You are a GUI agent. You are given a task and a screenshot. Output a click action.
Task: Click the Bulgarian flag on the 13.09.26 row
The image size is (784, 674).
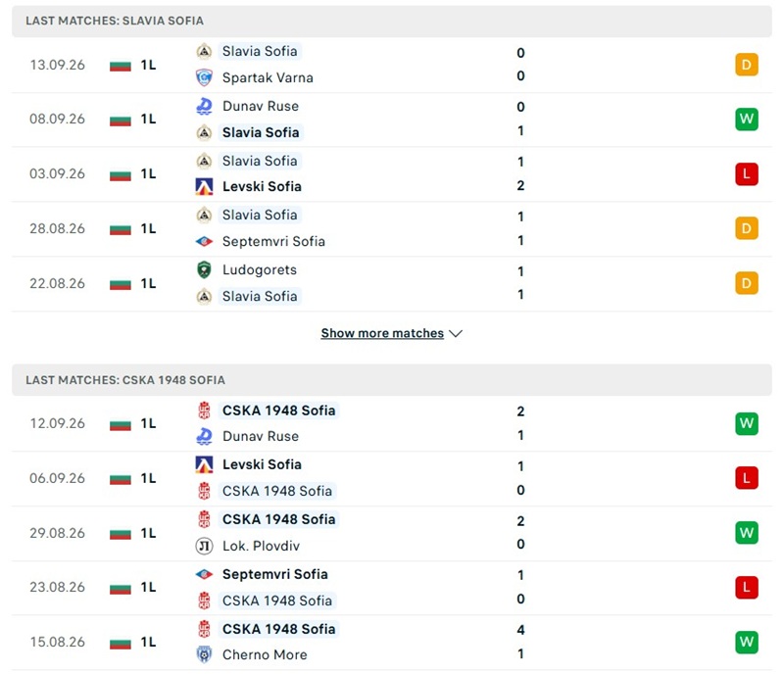point(121,66)
